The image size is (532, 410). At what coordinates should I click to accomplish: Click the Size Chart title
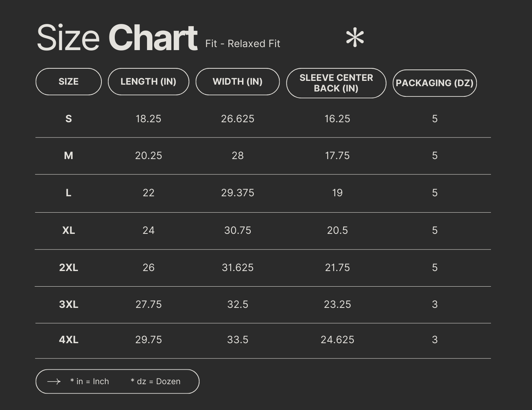pos(117,38)
